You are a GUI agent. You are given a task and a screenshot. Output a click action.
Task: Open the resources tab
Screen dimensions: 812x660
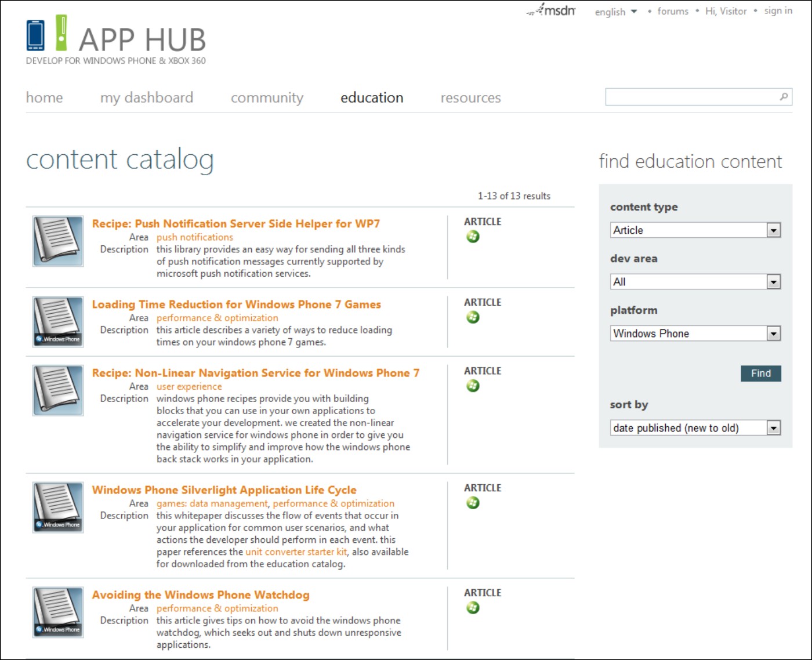(471, 97)
